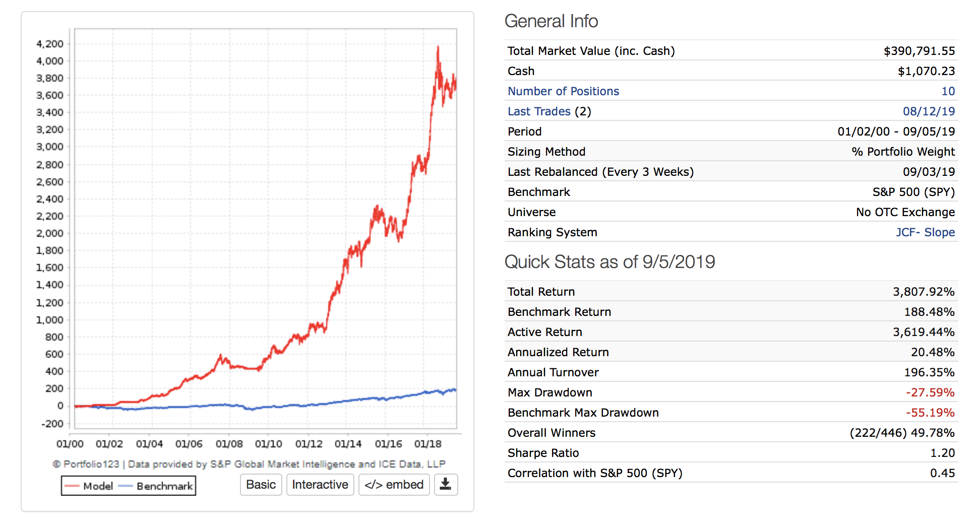Click the Sharpe Ratio row value 1.20
Viewport: 980px width, 532px height.
tap(942, 453)
